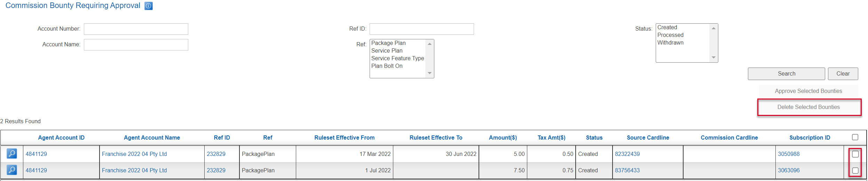Viewport: 868px width, 181px height.
Task: Sort by Agent Account ID column header
Action: (61, 137)
